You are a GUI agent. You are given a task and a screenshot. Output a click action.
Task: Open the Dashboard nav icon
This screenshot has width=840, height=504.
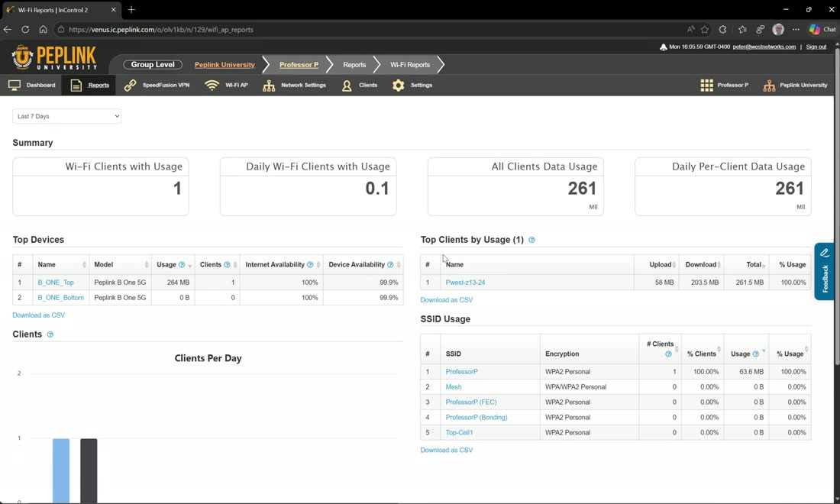[x=15, y=86]
